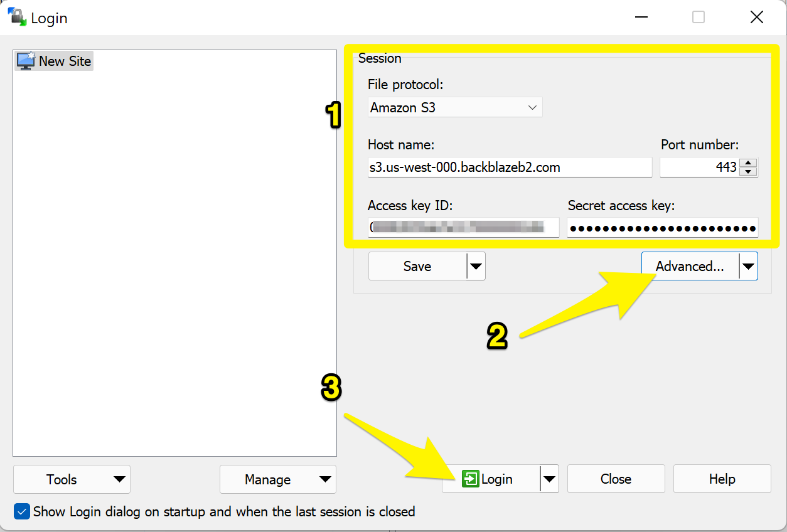The image size is (787, 532).
Task: Open the Tools menu
Action: point(71,479)
